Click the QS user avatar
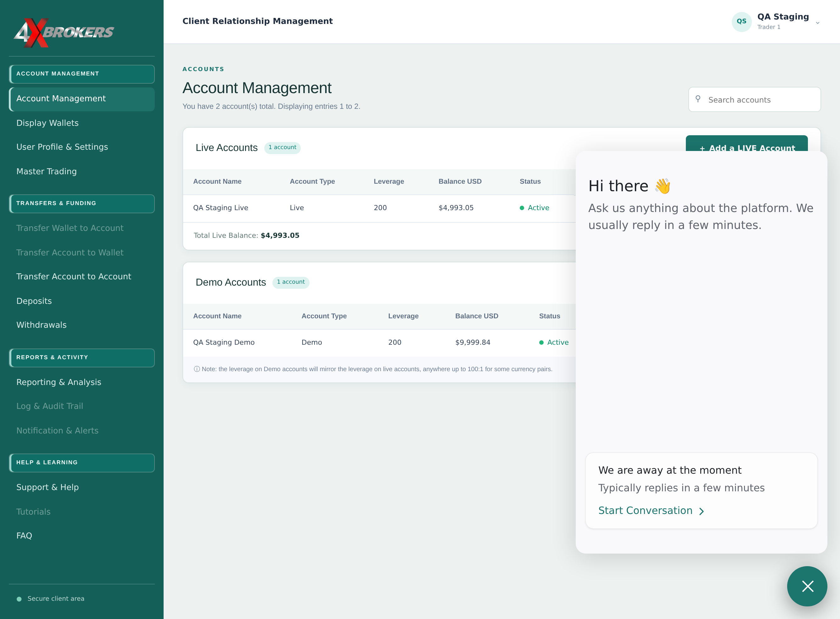Image resolution: width=840 pixels, height=619 pixels. 742,21
